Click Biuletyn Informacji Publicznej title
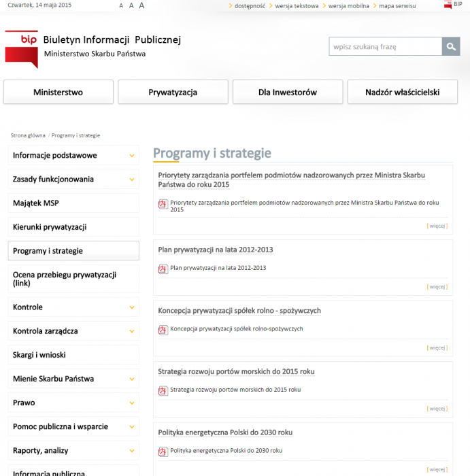The height and width of the screenshot is (476, 470). coord(112,39)
